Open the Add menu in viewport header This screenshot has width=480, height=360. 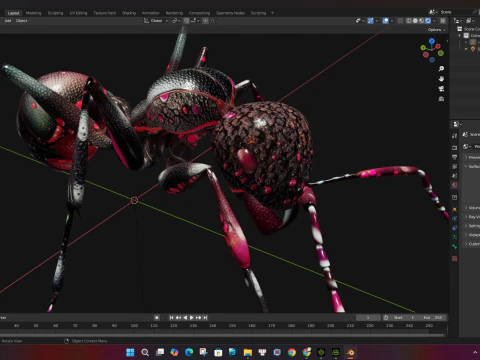pos(8,21)
